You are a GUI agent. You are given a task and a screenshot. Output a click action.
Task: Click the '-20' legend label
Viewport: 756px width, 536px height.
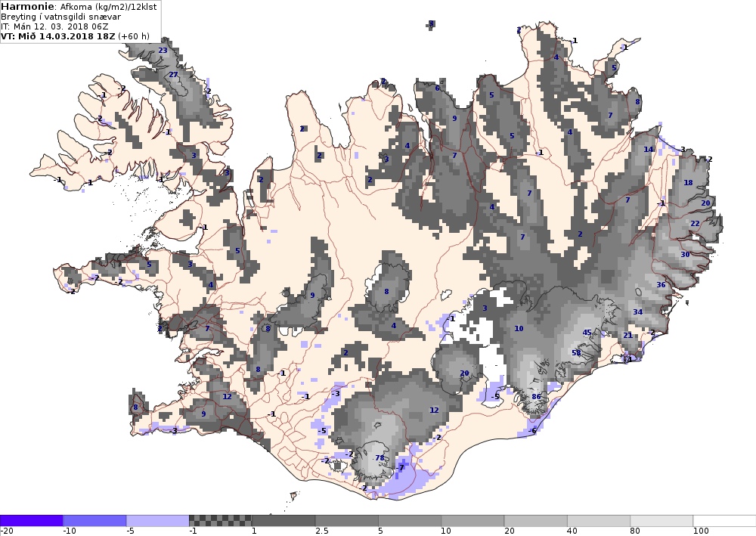(7, 531)
